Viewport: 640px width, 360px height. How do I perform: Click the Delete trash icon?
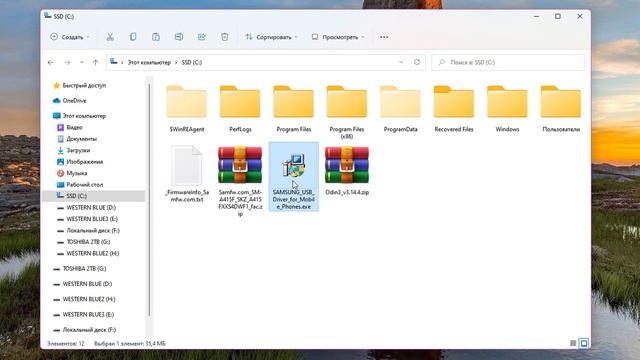(x=224, y=37)
